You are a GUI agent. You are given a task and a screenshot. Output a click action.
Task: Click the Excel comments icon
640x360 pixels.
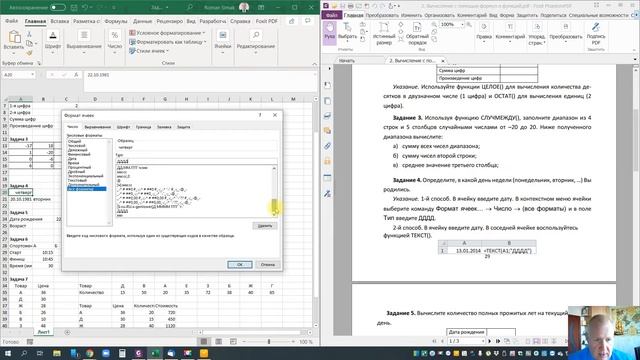(x=308, y=21)
